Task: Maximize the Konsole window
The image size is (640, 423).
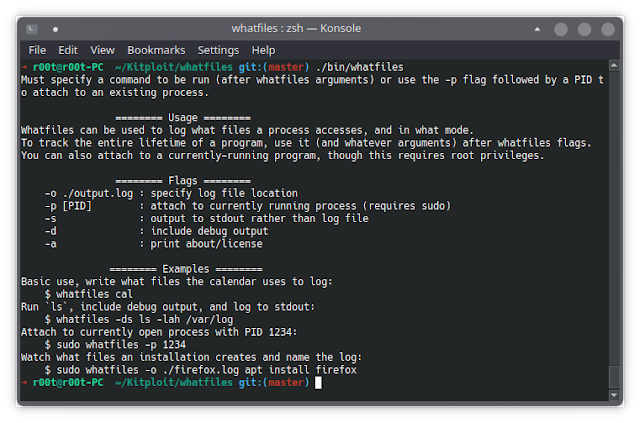Action: pyautogui.click(x=584, y=29)
